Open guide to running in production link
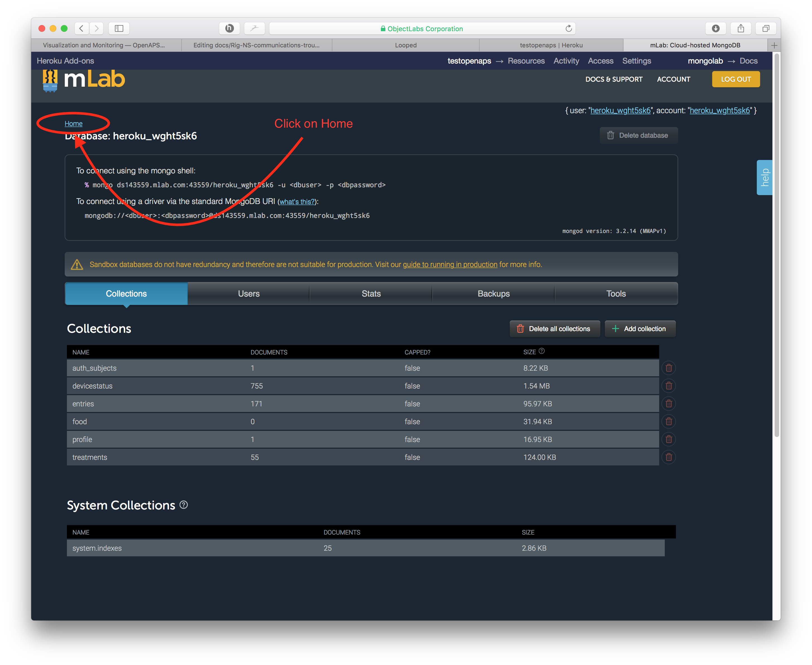The width and height of the screenshot is (812, 665). (450, 265)
